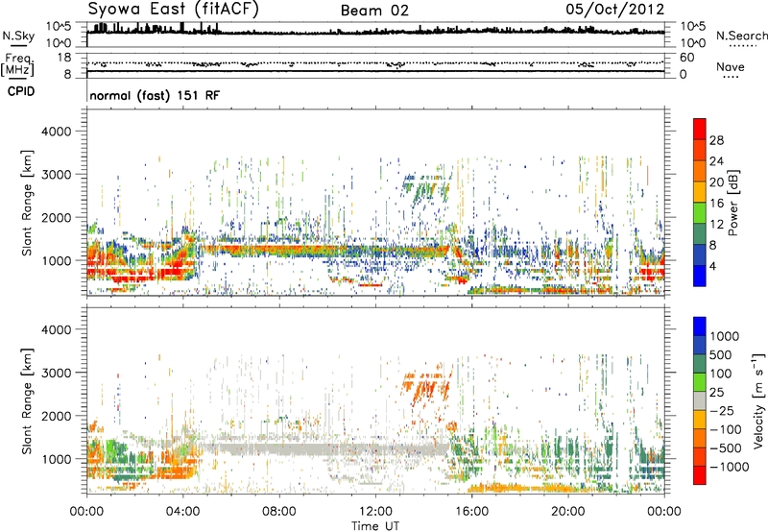
Task: Select the 'N.Search' legend label
Action: click(x=742, y=36)
